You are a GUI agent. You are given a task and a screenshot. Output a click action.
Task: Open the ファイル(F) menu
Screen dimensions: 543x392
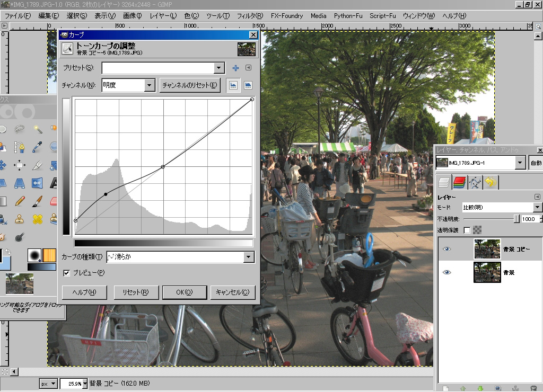pos(17,16)
